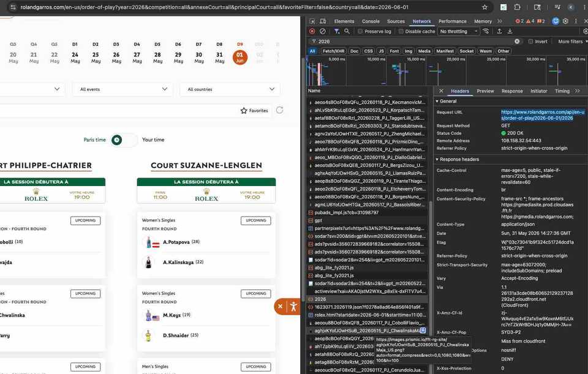Open DevTools three-dot customize menu
Viewport: 588px width, 374px height.
(x=576, y=21)
